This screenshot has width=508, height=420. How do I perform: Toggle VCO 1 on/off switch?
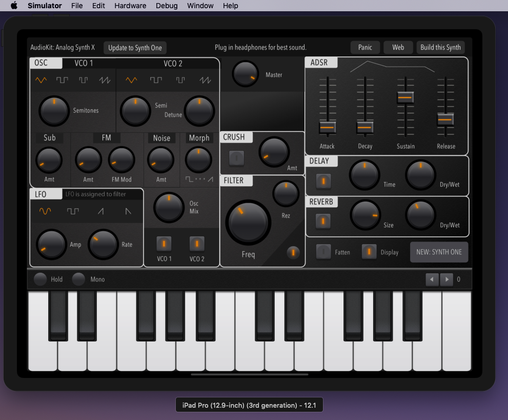click(x=164, y=244)
